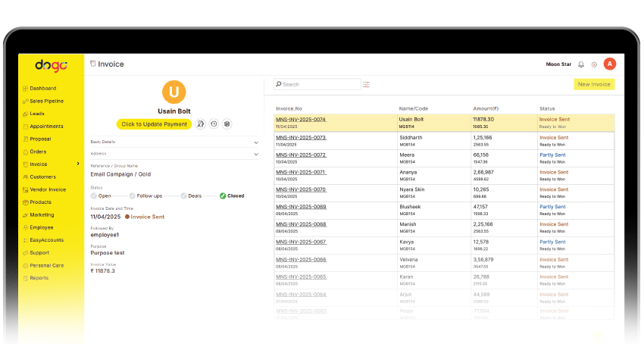Screen dimensions: 644x344
Task: Click the notification bell icon
Action: click(581, 64)
